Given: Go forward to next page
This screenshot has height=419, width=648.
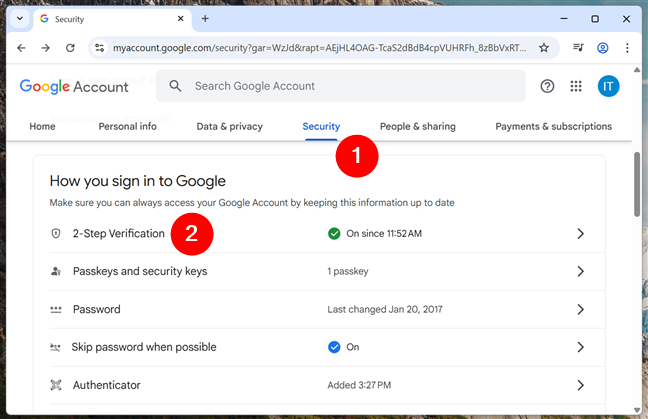Looking at the screenshot, I should [x=45, y=48].
